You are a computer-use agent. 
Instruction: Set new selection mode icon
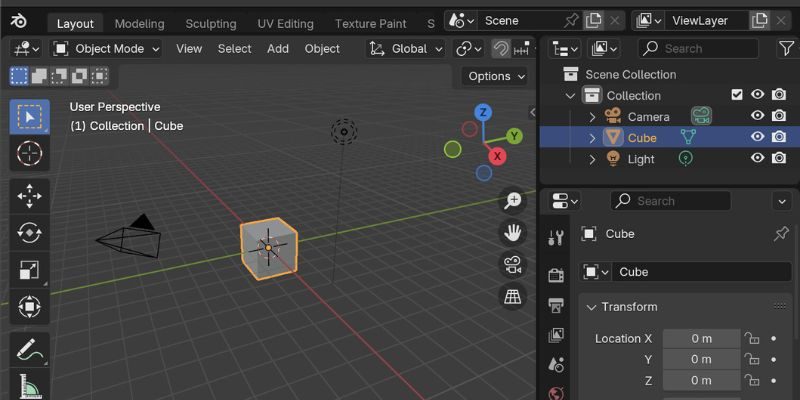tap(19, 77)
